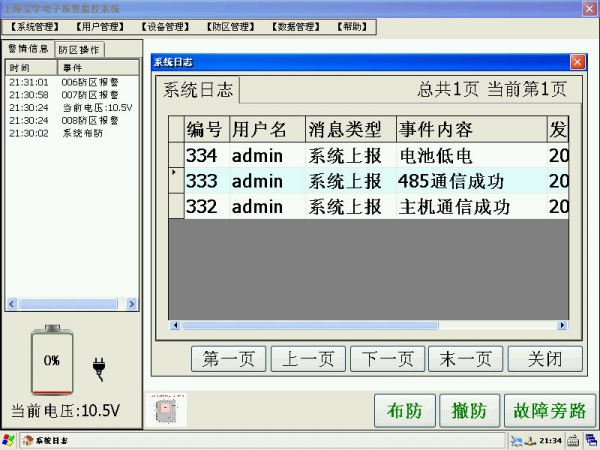Viewport: 600px width, 450px height.
Task: Switch to the 防区操作 tab
Action: pos(79,49)
